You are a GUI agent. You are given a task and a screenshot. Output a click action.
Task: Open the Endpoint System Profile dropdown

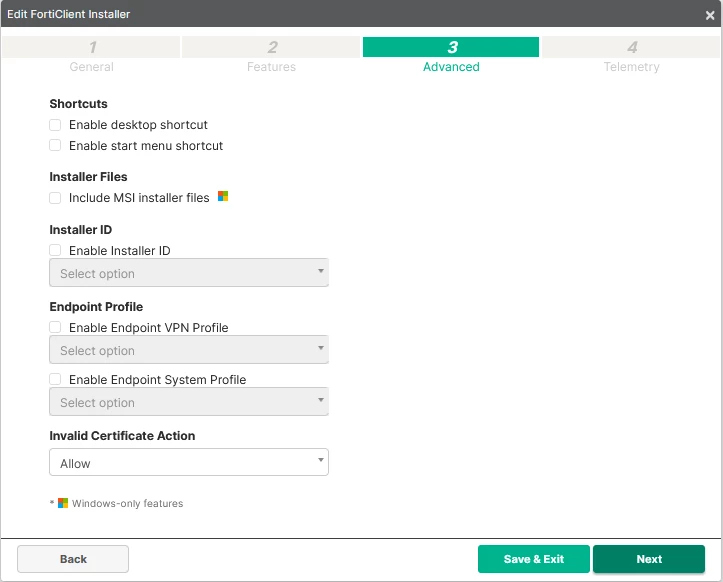coord(189,402)
